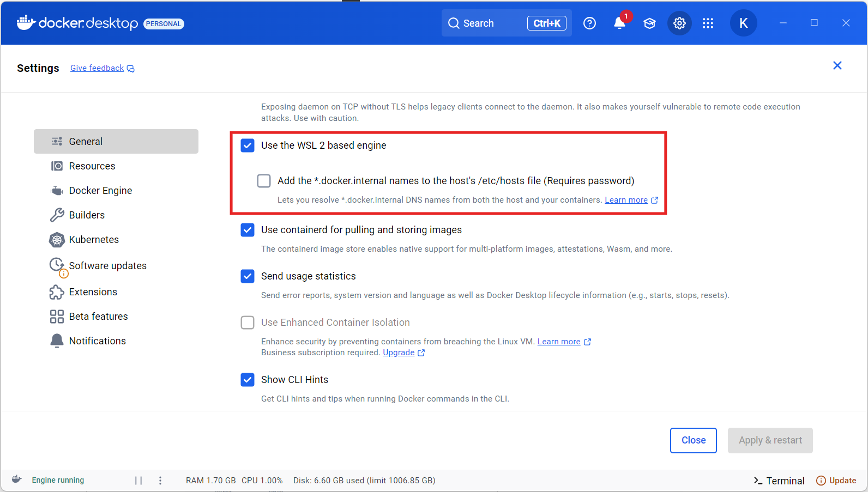The image size is (868, 492).
Task: Click the Docker Engine whale icon
Action: (57, 191)
